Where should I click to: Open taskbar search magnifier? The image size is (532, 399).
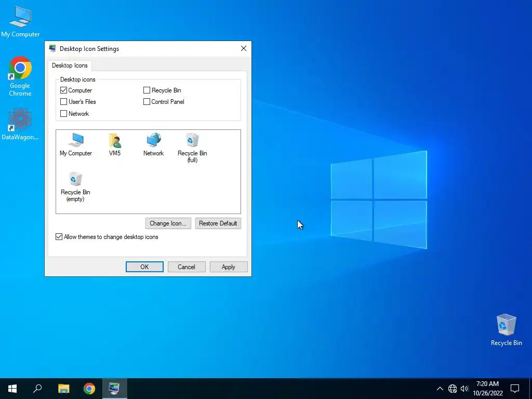click(x=37, y=389)
